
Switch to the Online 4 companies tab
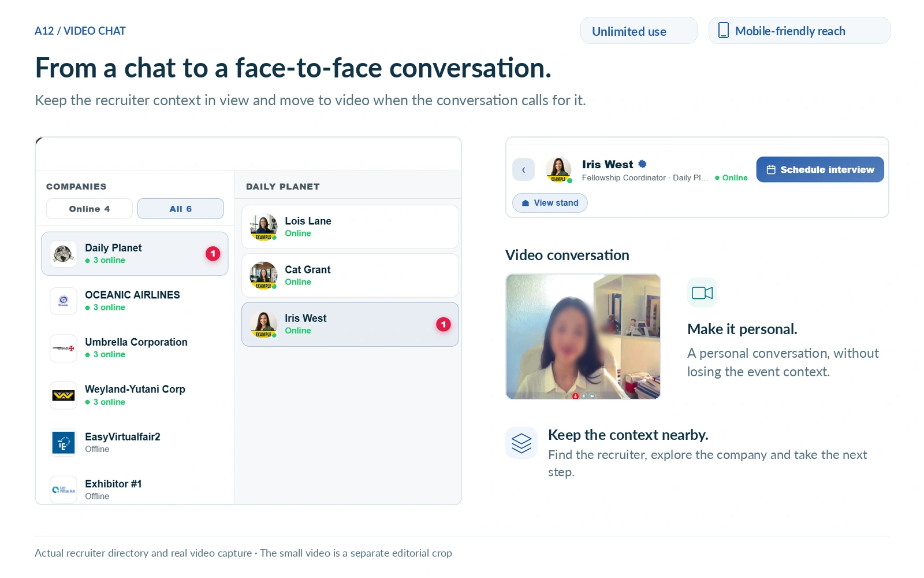tap(90, 209)
